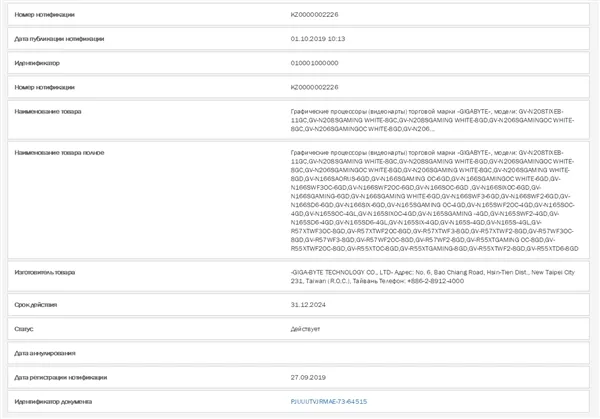Click the GIGA-BYTE TECHNOLOGY manufacturer address text
Viewport: 600px width, 419px height.
click(430, 277)
